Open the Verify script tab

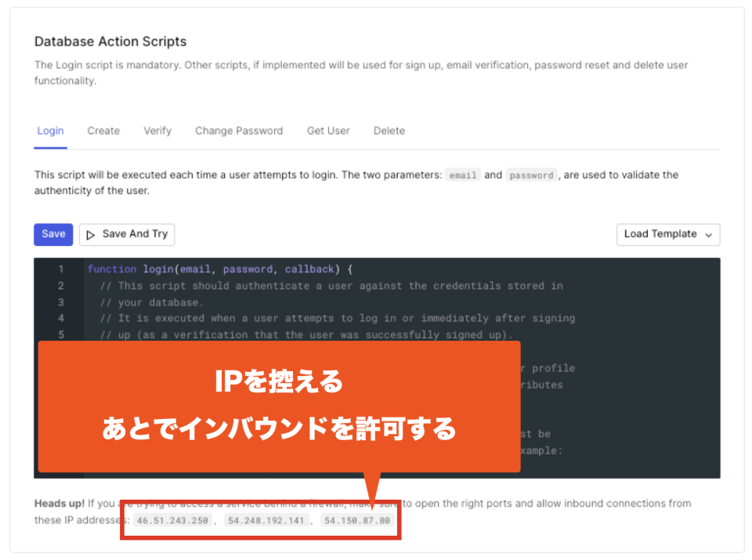[x=157, y=131]
